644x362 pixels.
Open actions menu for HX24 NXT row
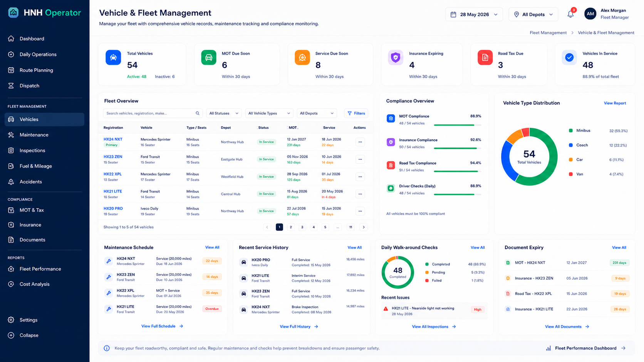[360, 142]
